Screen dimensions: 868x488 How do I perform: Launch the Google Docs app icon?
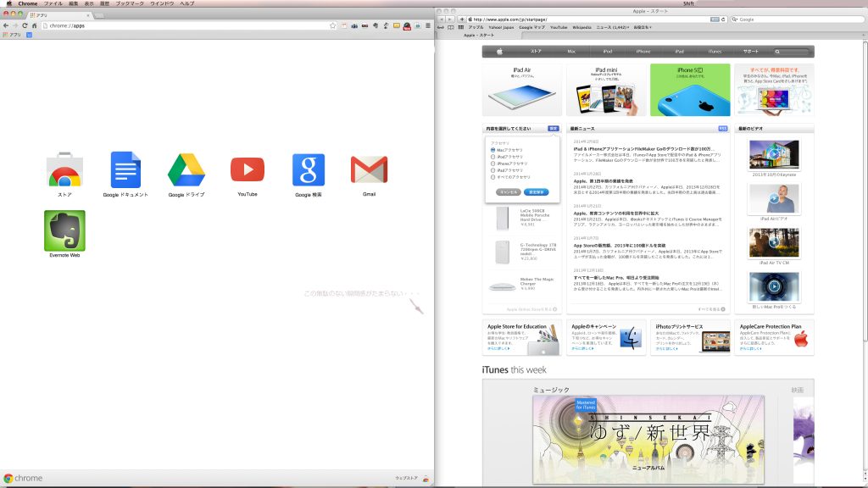pyautogui.click(x=125, y=169)
